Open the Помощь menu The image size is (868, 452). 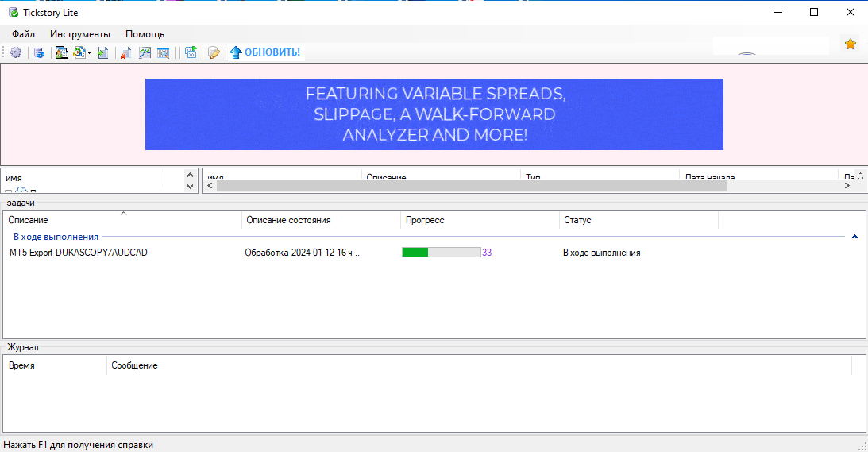pos(145,34)
